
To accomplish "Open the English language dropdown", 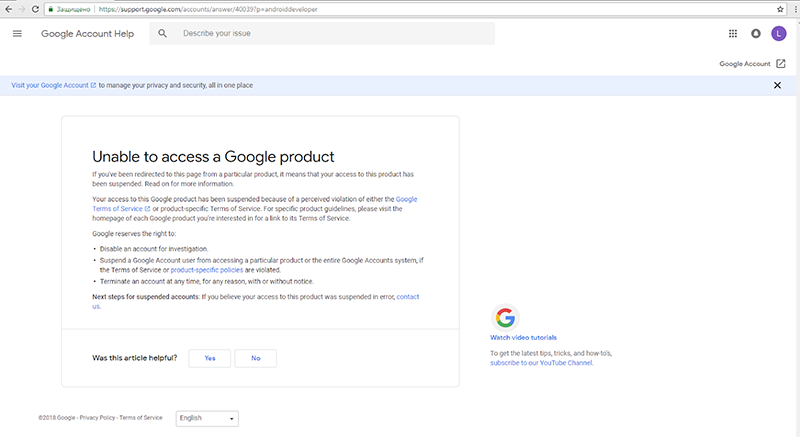I will [x=207, y=418].
